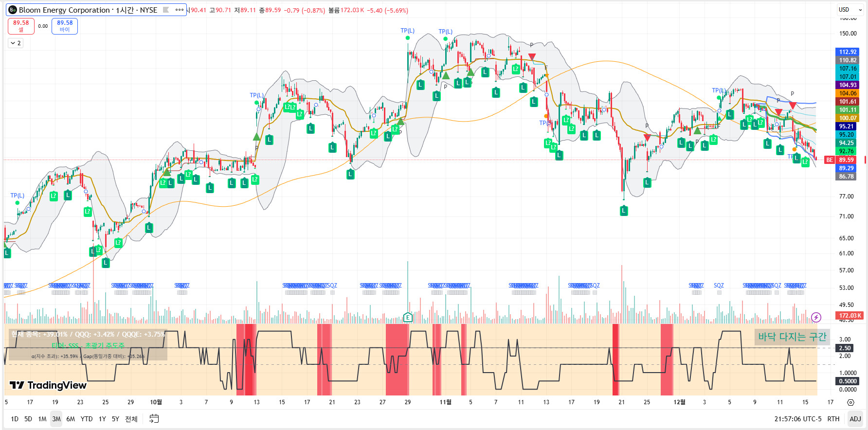868x430 pixels.
Task: Click the BE symbol tag on price axis
Action: (830, 160)
